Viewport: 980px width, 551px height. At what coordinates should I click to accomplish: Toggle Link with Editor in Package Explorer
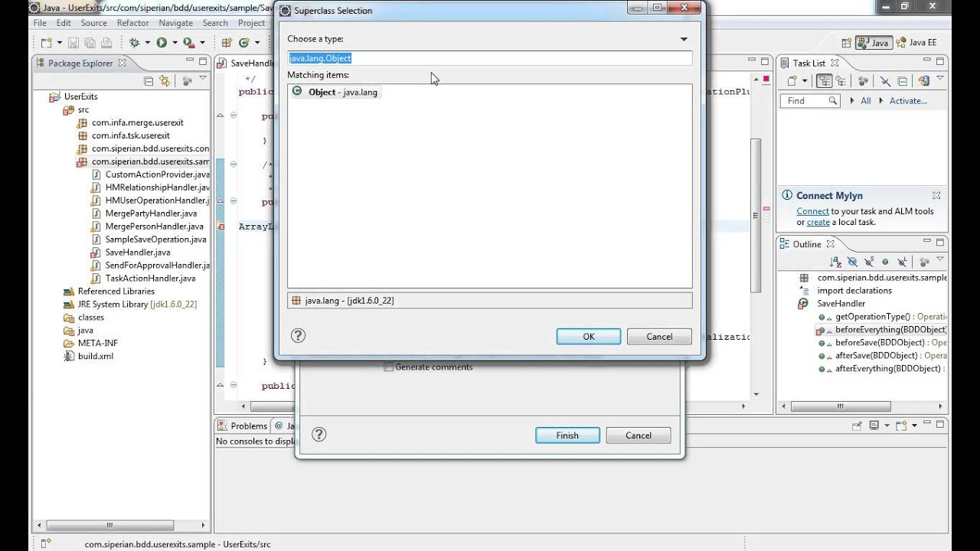click(165, 81)
